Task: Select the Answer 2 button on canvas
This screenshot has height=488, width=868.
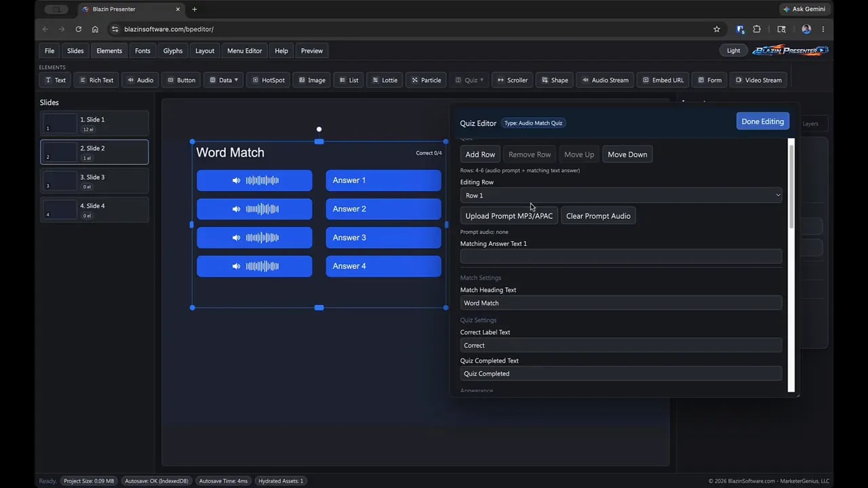Action: click(383, 209)
